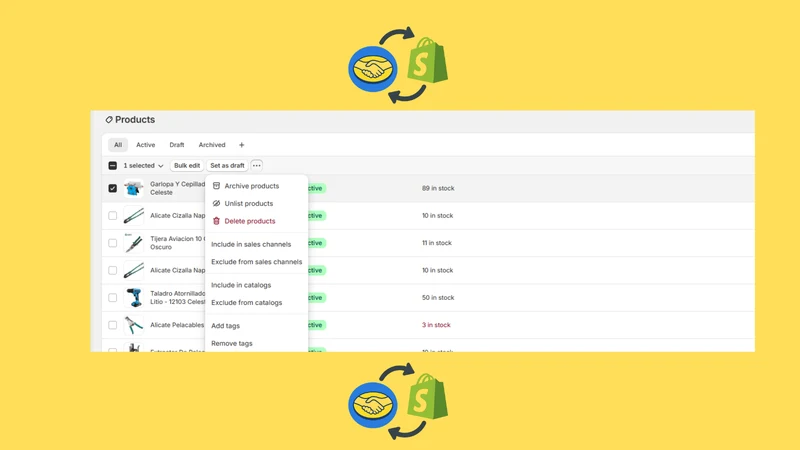
Task: Select Exclude from catalogs
Action: point(246,303)
